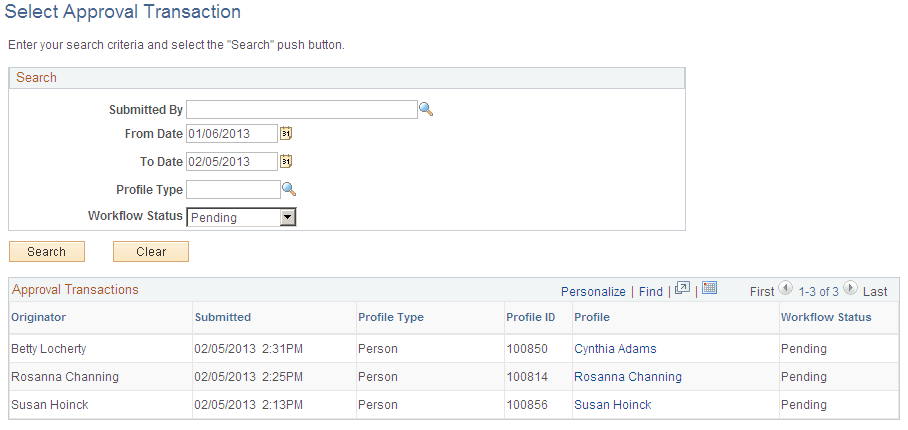Screen dimensions: 908x430
Task: Open the From Date calendar picker
Action: point(286,133)
